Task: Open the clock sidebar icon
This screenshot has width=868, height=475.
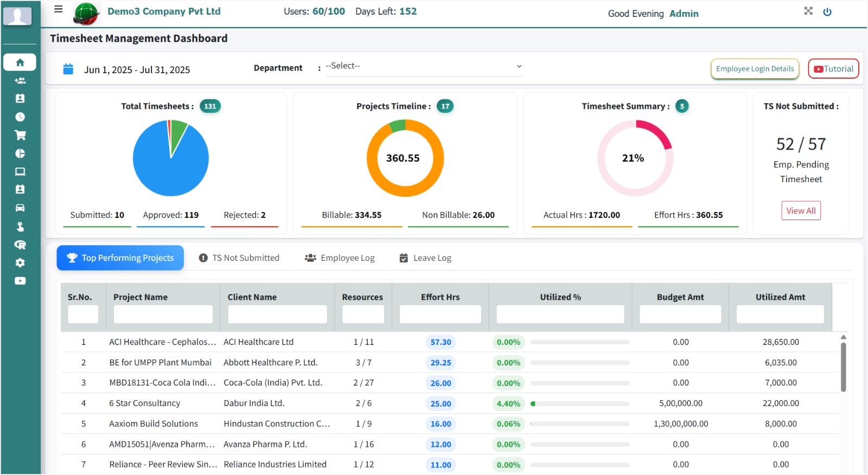Action: (20, 117)
